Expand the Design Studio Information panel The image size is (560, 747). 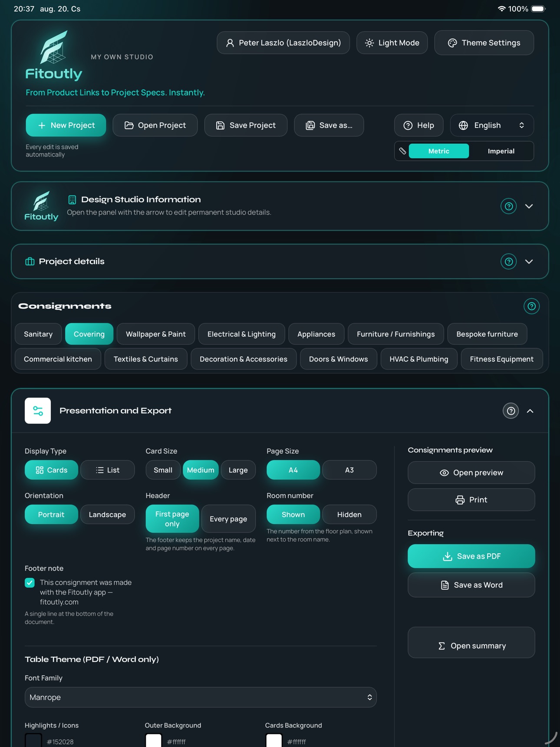click(529, 206)
